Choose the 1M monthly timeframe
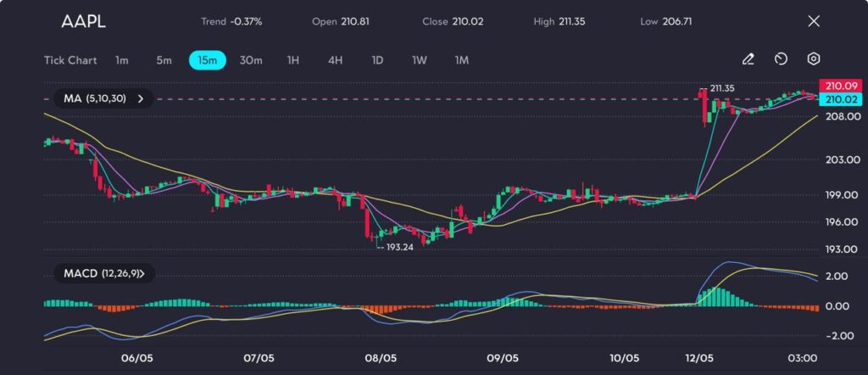The width and height of the screenshot is (868, 375). [461, 60]
